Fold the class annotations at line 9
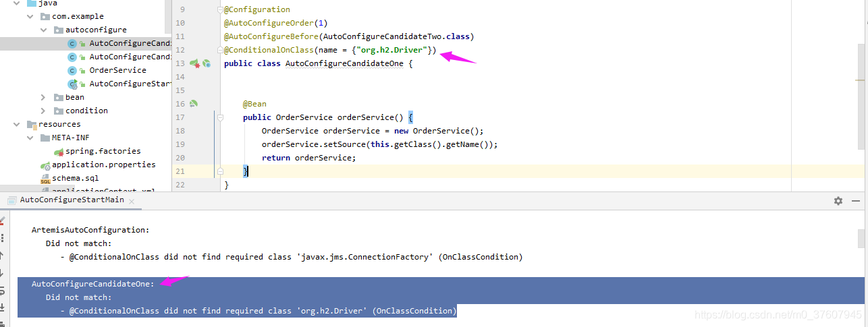This screenshot has width=868, height=327. click(x=220, y=9)
